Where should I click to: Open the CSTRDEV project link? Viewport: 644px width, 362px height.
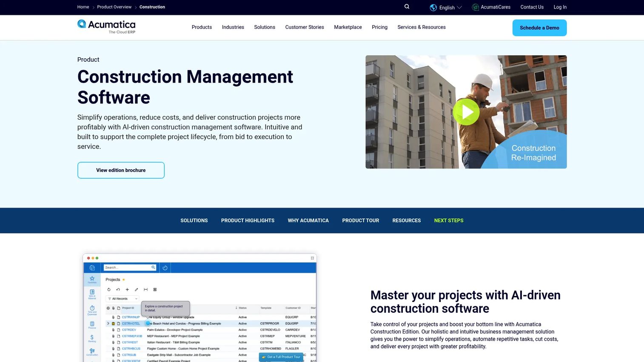click(129, 330)
